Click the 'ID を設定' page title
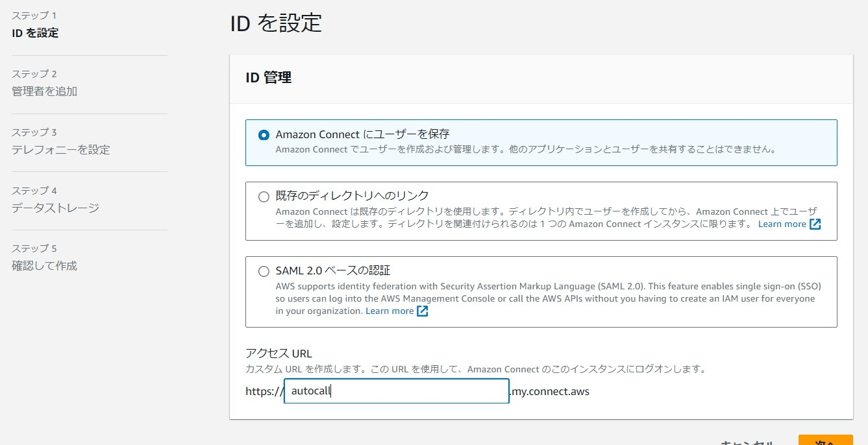Screen dimensions: 868x445 276,23
